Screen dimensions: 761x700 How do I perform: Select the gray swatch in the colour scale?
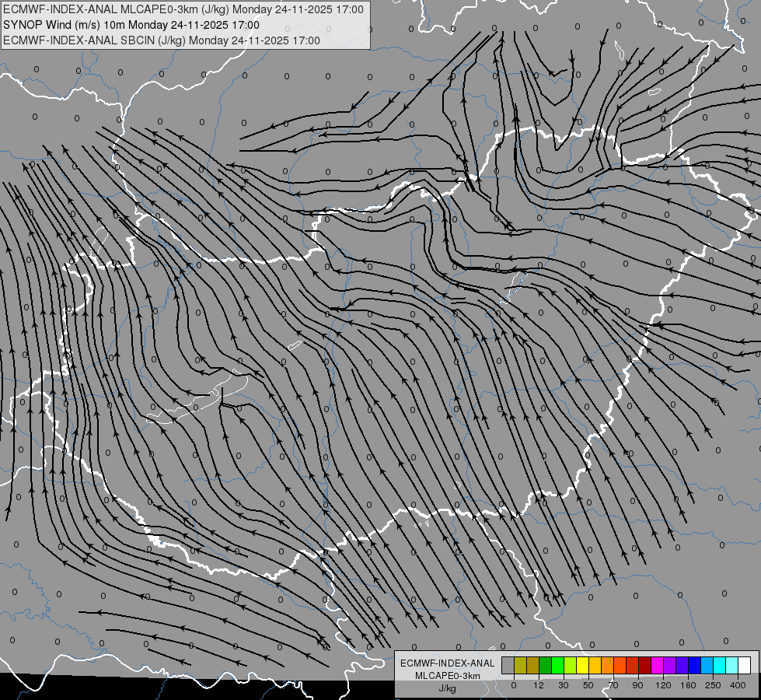pos(508,665)
